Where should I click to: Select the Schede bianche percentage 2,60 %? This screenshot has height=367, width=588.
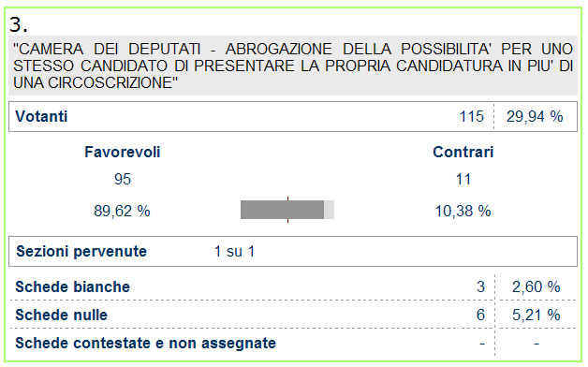coord(537,287)
